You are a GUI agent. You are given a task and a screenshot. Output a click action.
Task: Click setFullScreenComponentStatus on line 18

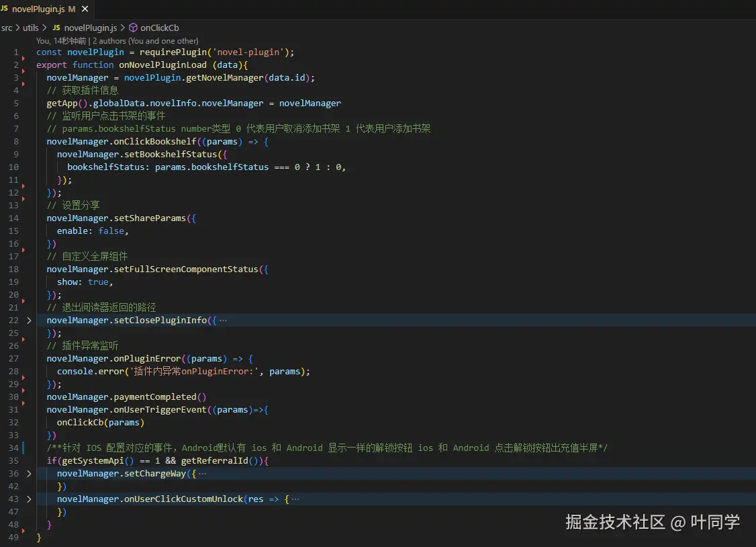click(186, 269)
